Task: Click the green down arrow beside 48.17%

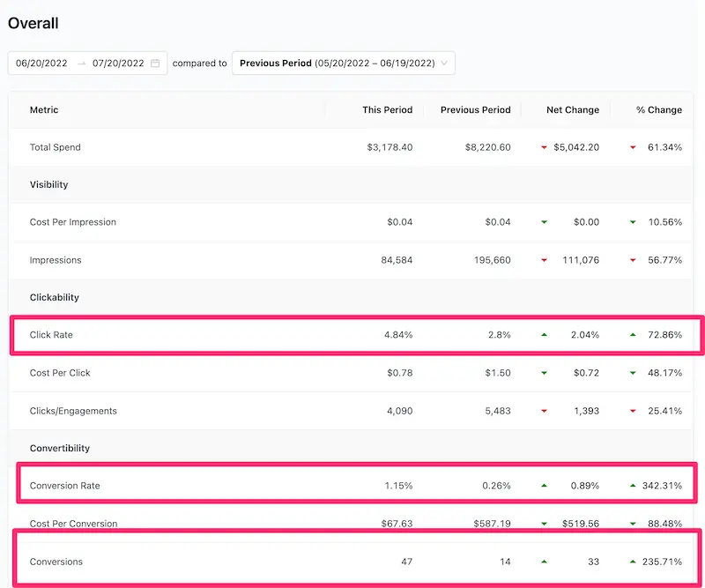Action: [x=633, y=373]
